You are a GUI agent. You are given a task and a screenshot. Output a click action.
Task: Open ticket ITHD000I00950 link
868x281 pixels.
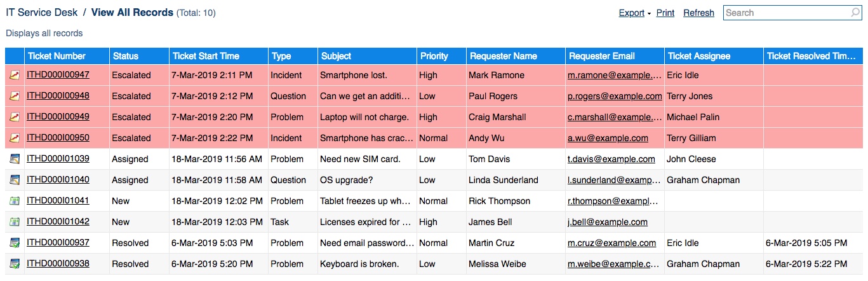coord(58,138)
